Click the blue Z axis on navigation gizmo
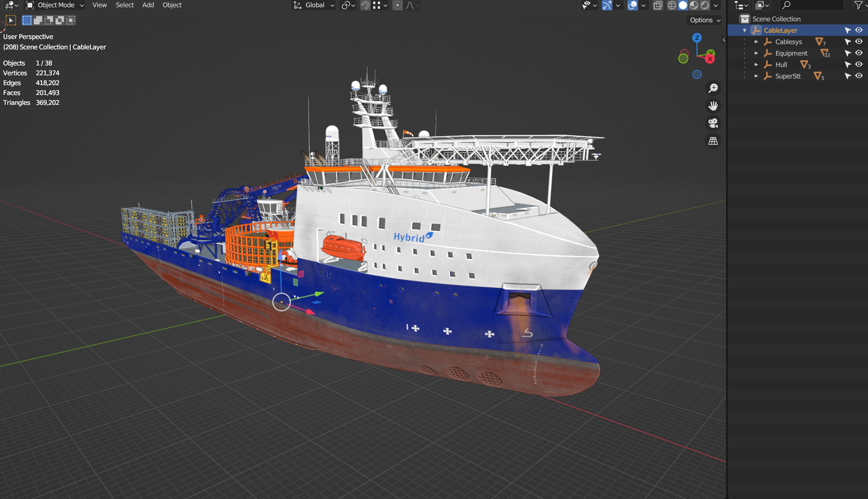 coord(697,38)
